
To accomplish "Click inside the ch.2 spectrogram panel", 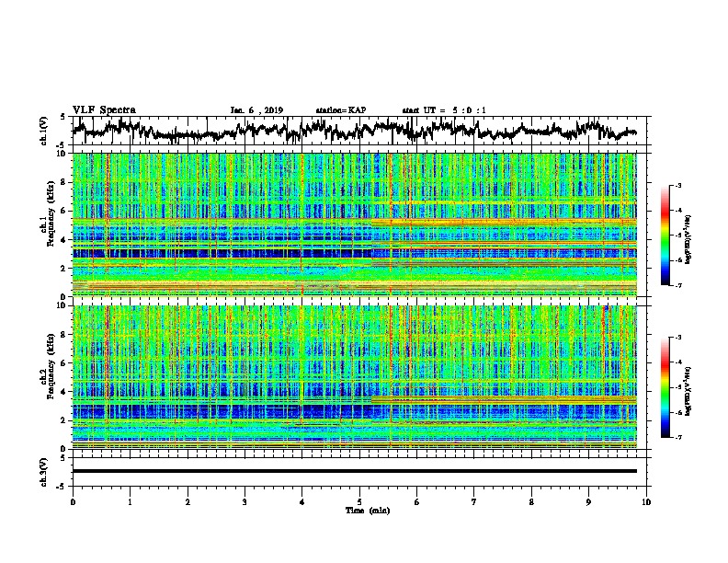I will click(x=355, y=377).
